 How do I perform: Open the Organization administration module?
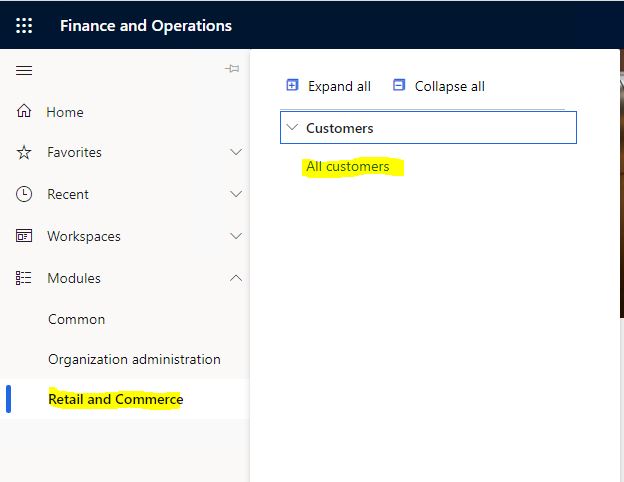pyautogui.click(x=134, y=359)
